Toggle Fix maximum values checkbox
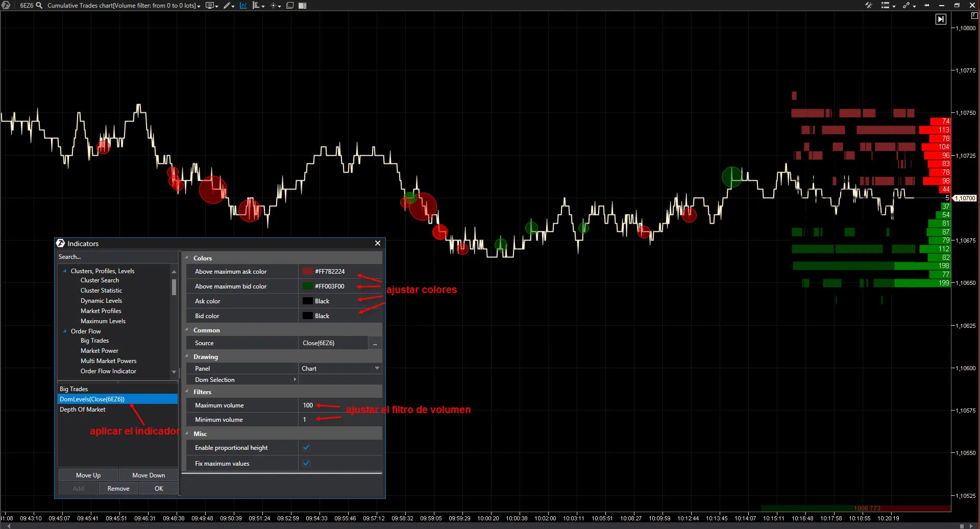 [306, 463]
